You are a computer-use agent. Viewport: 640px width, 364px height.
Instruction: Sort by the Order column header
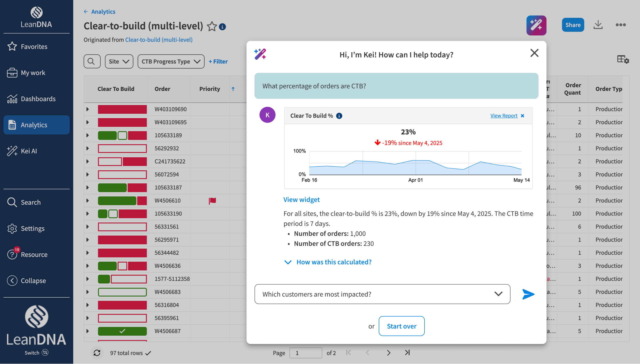point(162,89)
